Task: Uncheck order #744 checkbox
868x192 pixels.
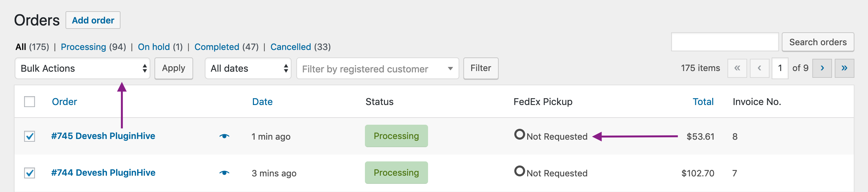Action: pos(30,173)
